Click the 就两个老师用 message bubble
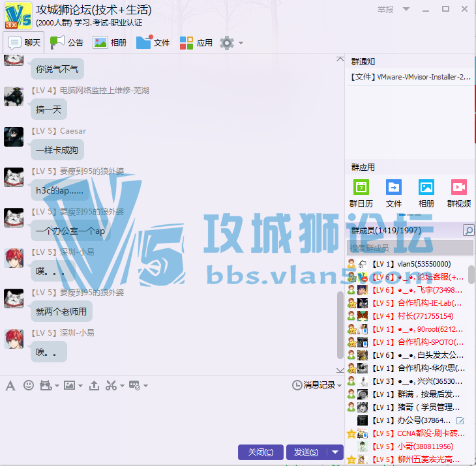476x466 pixels. pos(61,312)
